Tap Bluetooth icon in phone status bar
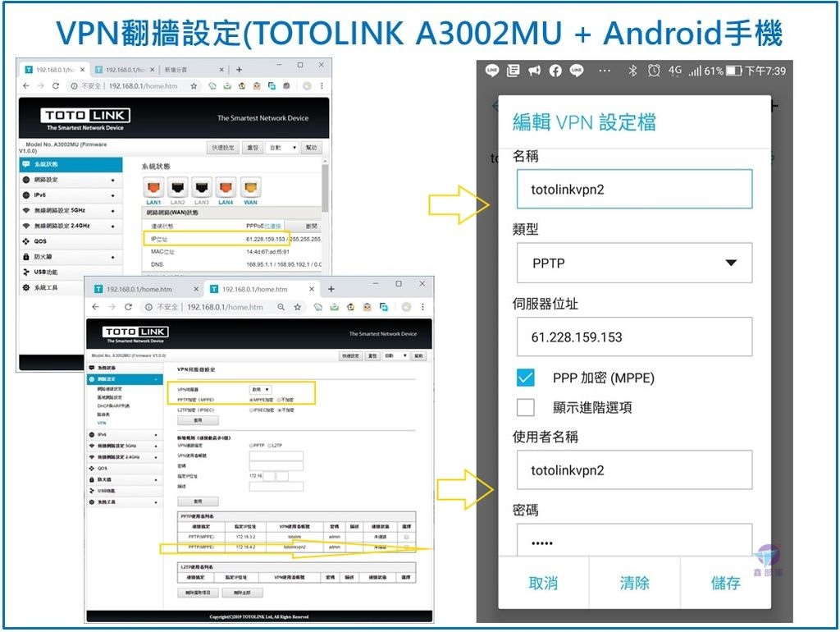This screenshot has width=840, height=632. point(632,71)
